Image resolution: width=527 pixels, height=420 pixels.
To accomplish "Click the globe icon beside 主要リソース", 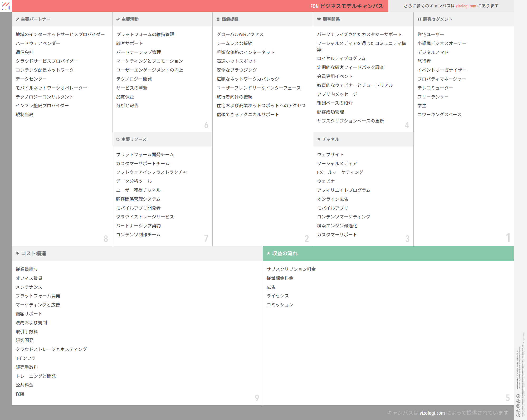I will (118, 139).
